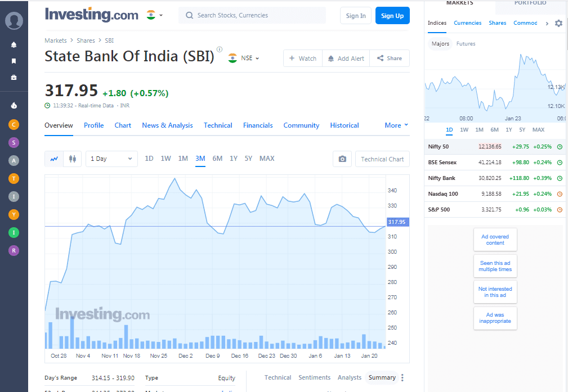Set main chart range to 5Y
Screen dimensions: 568x392
pos(248,159)
